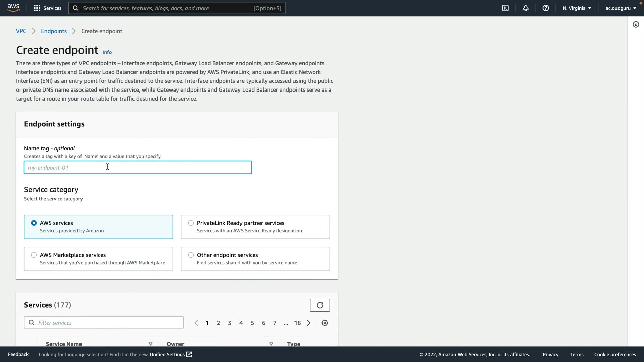The height and width of the screenshot is (362, 644).
Task: Select the AWS services radio option
Action: point(34,223)
